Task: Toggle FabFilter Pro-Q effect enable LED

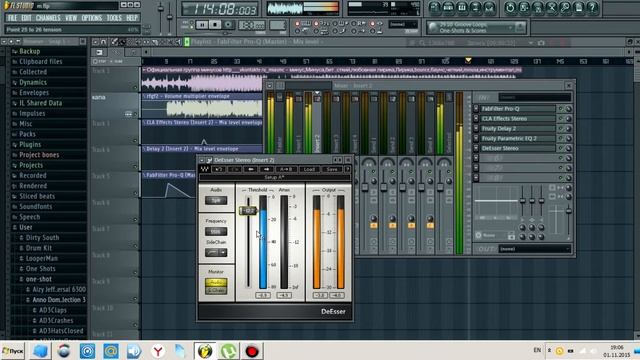Action: (x=561, y=109)
